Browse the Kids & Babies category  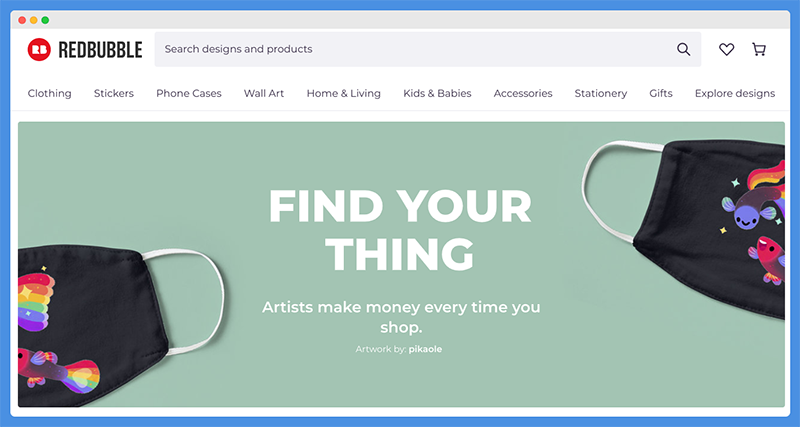[x=437, y=93]
